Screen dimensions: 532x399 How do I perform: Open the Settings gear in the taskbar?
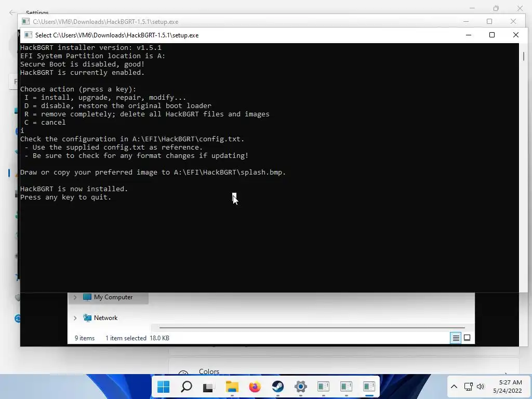(301, 387)
